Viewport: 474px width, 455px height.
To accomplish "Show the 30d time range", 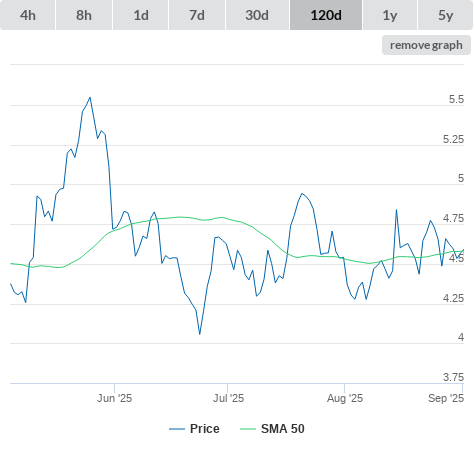I will pos(257,15).
